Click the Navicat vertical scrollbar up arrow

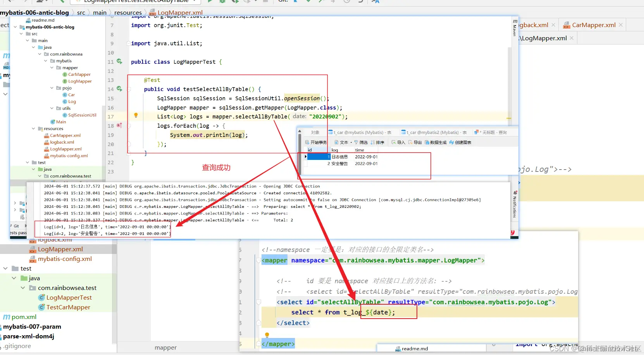tap(300, 132)
